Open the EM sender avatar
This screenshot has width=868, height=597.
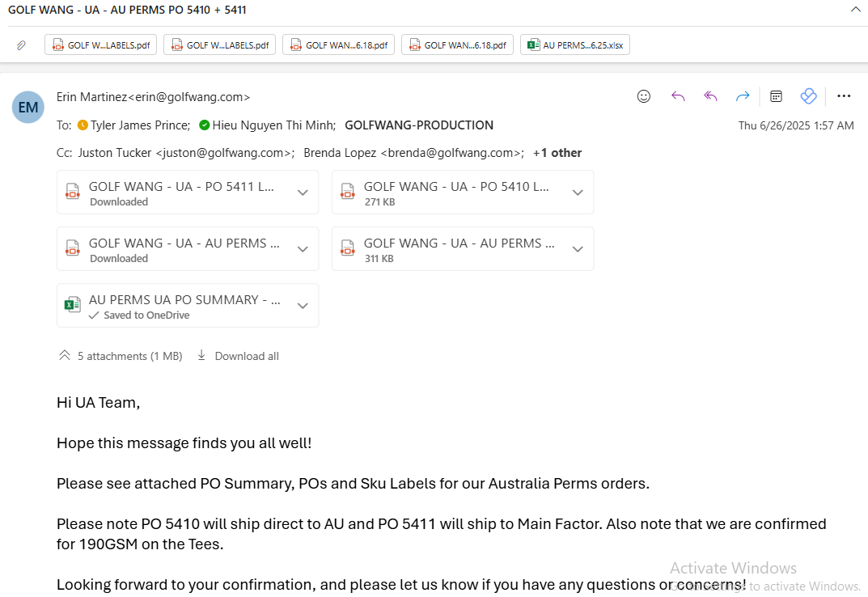click(x=28, y=107)
